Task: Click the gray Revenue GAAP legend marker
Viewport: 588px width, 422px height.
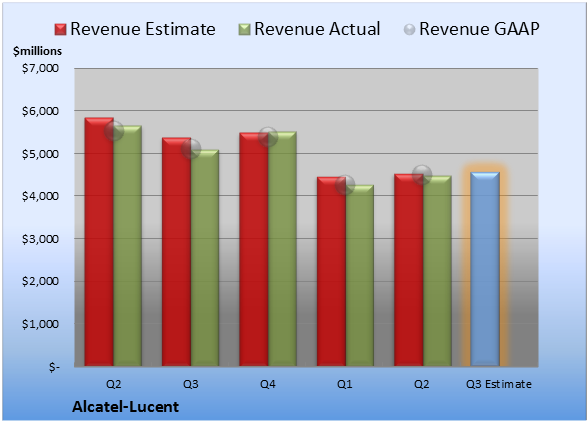Action: [x=409, y=30]
